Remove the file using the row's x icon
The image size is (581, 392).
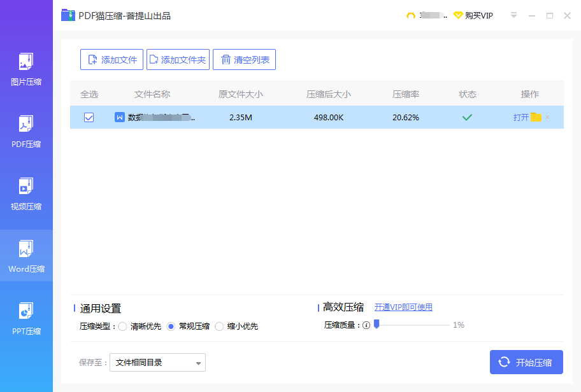(547, 117)
